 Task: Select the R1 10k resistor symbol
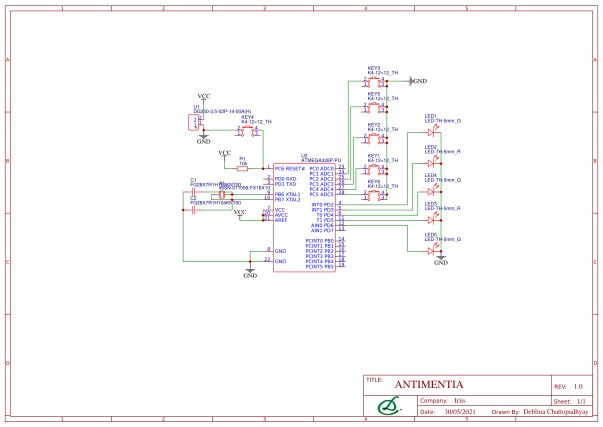pos(242,168)
